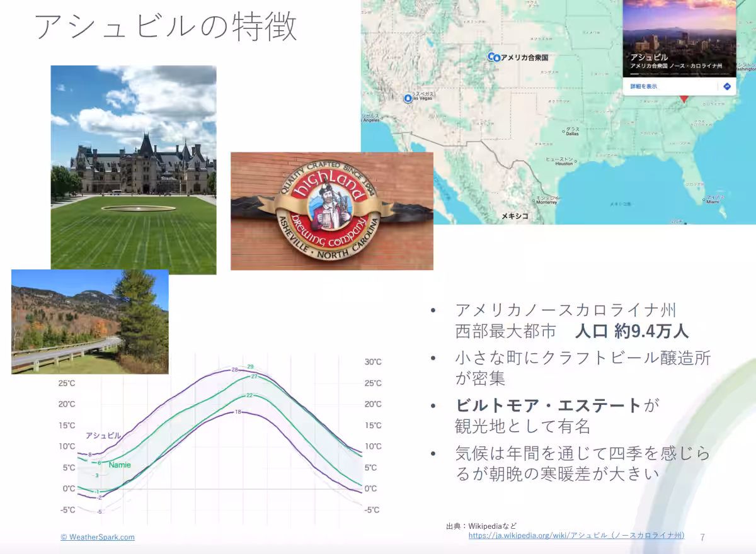The width and height of the screenshot is (756, 554).
Task: Select the bold 人口 約9.4万人 text
Action: [632, 331]
